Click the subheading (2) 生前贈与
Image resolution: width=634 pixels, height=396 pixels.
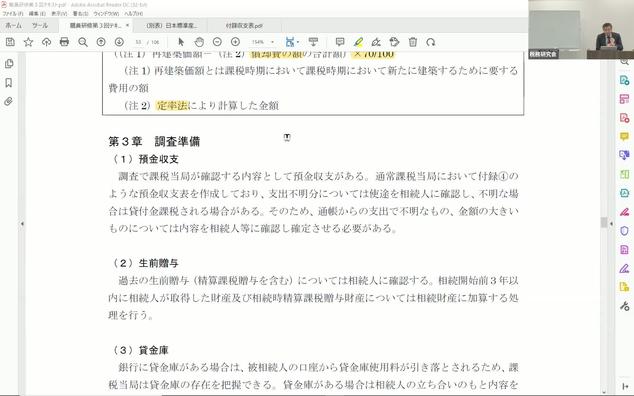click(x=145, y=263)
